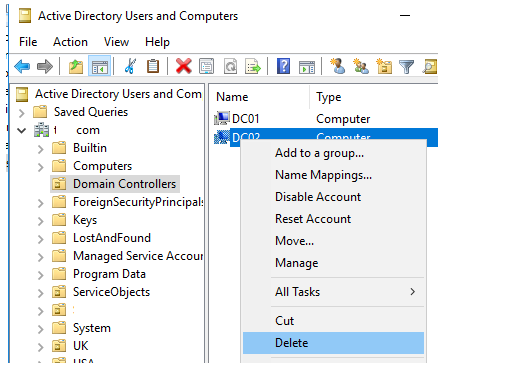The image size is (512, 372).
Task: Click the red X Delete toolbar icon
Action: click(184, 66)
